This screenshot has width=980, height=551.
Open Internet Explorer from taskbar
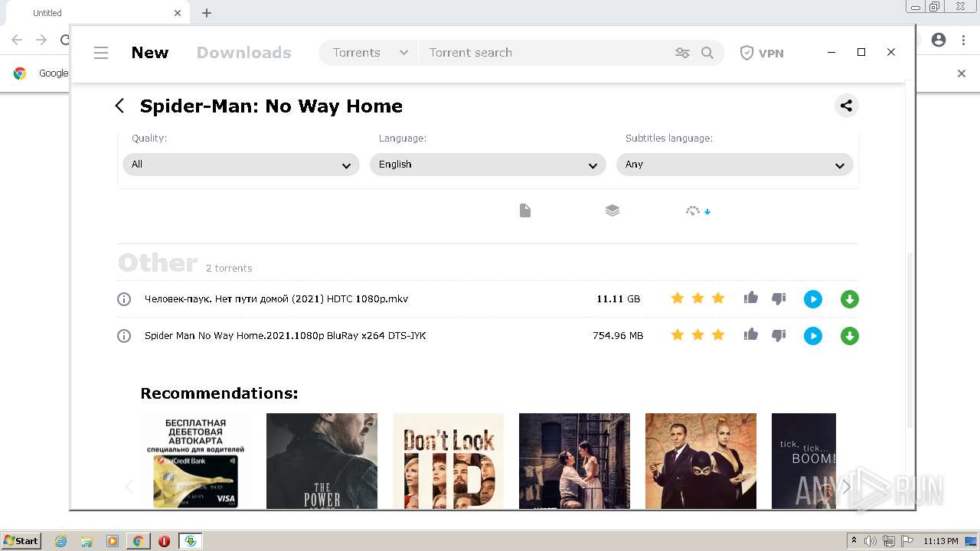(x=60, y=541)
